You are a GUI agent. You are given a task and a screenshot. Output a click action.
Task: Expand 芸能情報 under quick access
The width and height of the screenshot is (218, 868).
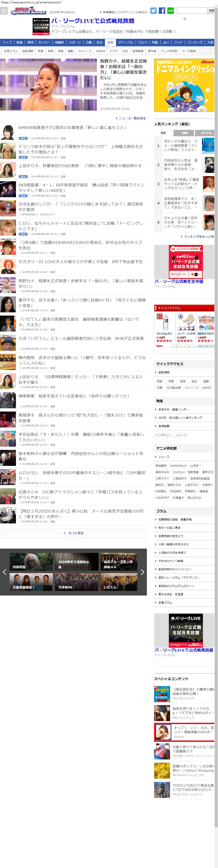pos(164,372)
